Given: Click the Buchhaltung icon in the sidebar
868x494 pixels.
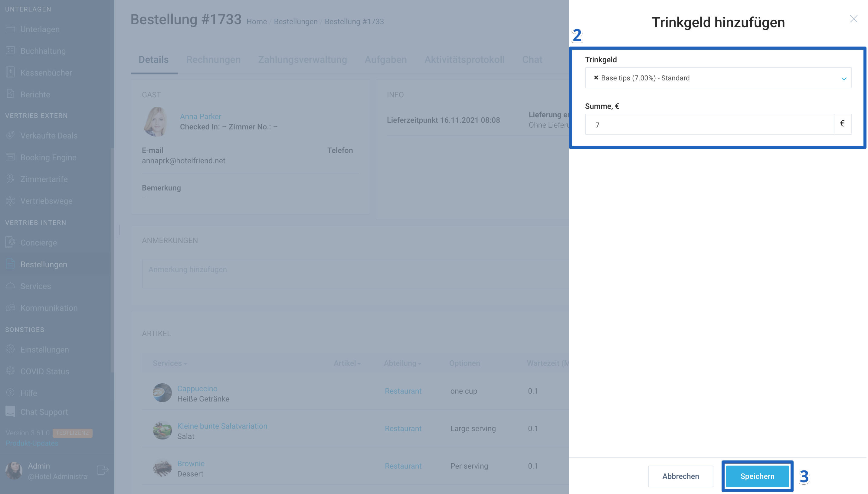Looking at the screenshot, I should coord(10,50).
